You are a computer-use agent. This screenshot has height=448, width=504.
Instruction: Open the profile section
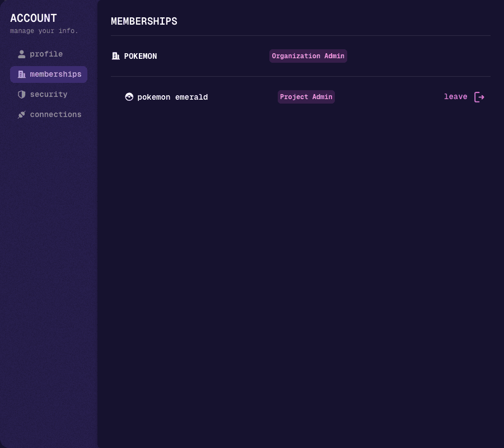click(x=49, y=54)
